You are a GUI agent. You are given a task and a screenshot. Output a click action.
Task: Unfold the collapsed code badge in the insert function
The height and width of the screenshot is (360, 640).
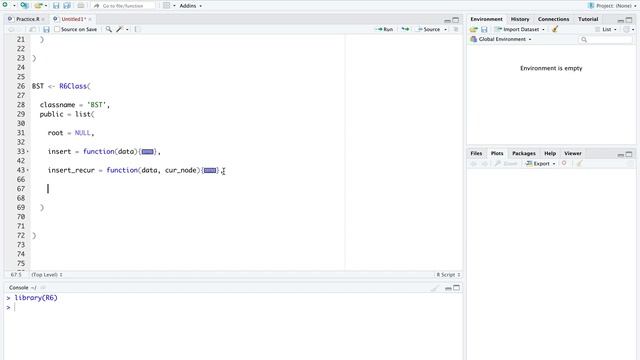pyautogui.click(x=147, y=151)
